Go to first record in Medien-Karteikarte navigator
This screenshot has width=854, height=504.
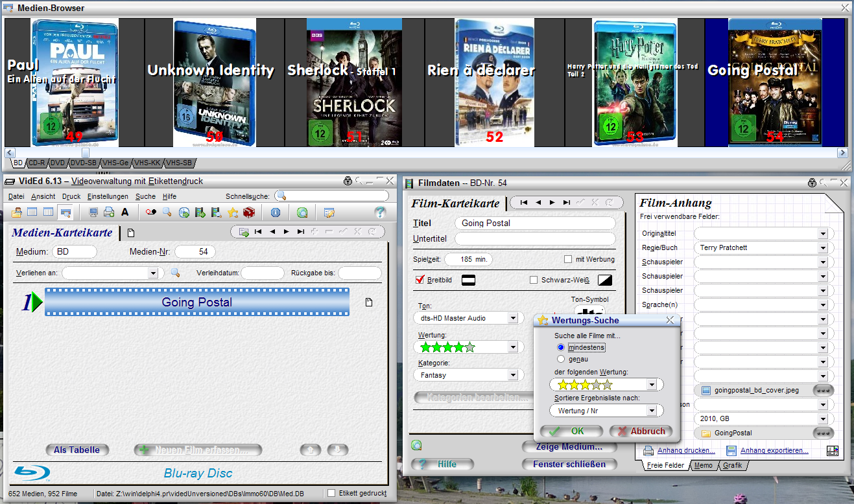click(x=258, y=231)
